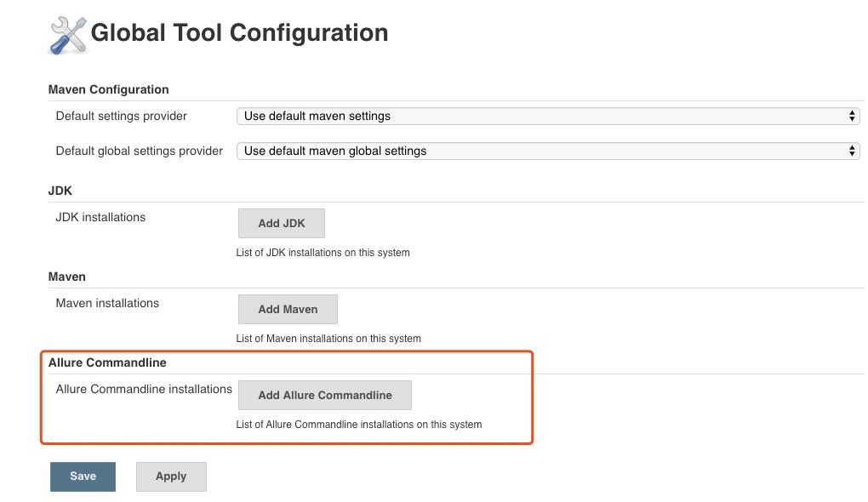The image size is (868, 502).
Task: Click the Global Tool Configuration heading
Action: (x=239, y=32)
